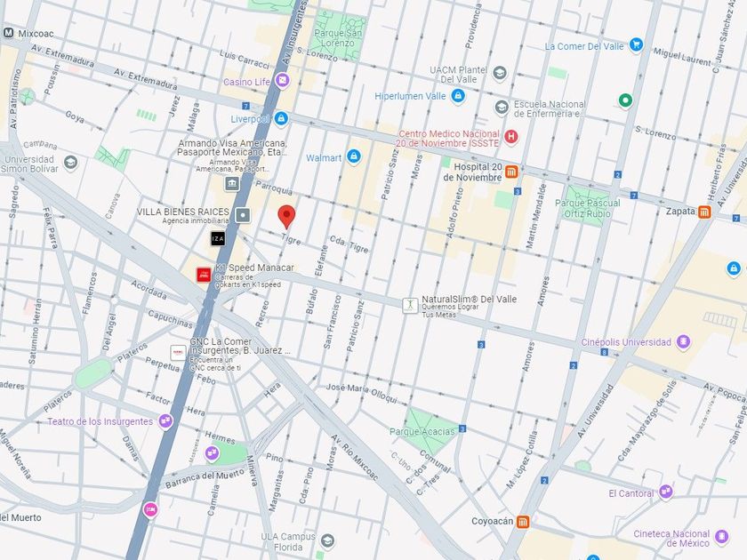The width and height of the screenshot is (747, 560).
Task: Click the Hiperlumen Valle shop icon
Action: tap(458, 96)
